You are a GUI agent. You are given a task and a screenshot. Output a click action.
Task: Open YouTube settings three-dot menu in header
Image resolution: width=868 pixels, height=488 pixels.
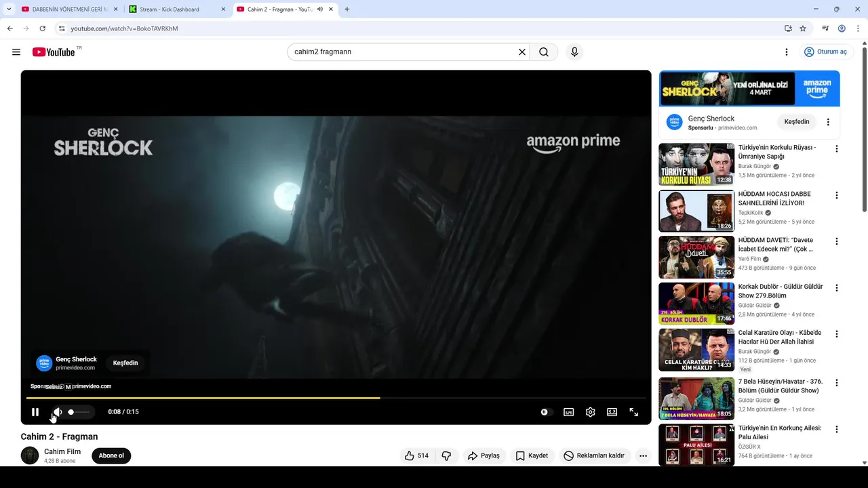(787, 52)
